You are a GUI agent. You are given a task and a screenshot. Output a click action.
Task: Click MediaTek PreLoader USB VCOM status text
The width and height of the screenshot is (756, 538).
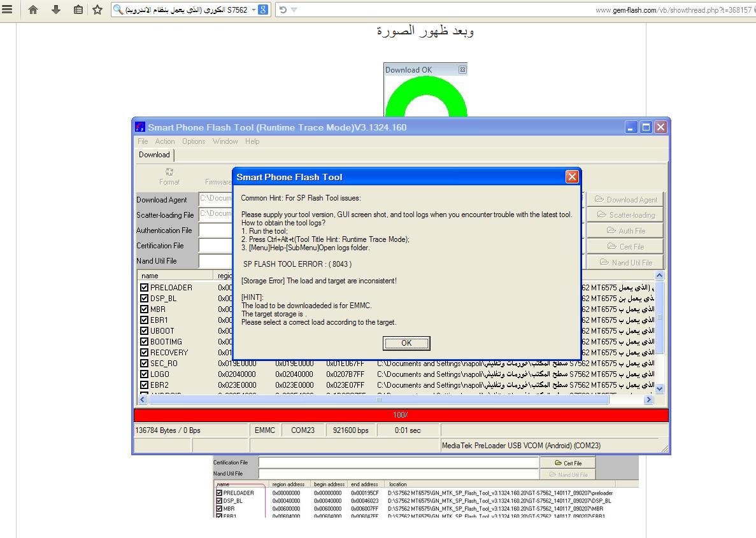[521, 446]
